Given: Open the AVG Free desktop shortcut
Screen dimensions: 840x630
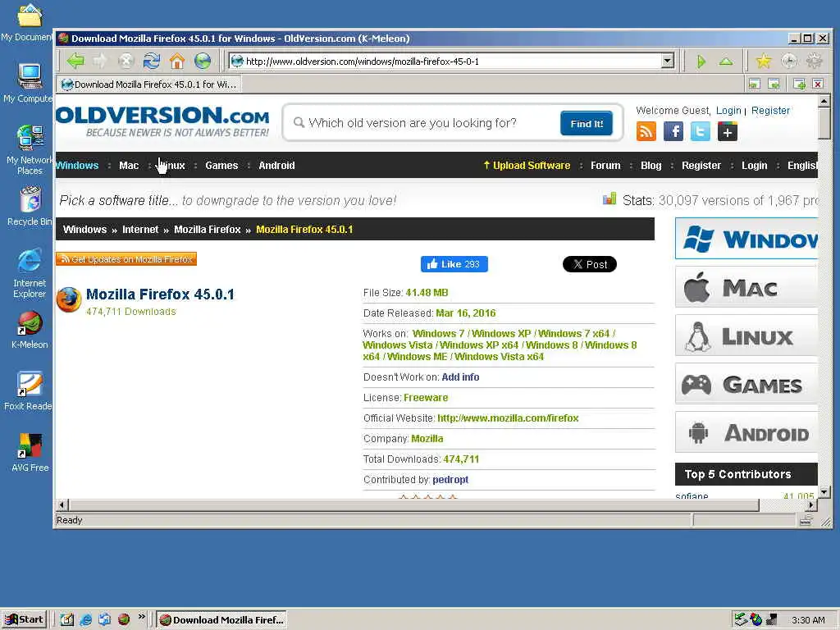Looking at the screenshot, I should coord(30,453).
